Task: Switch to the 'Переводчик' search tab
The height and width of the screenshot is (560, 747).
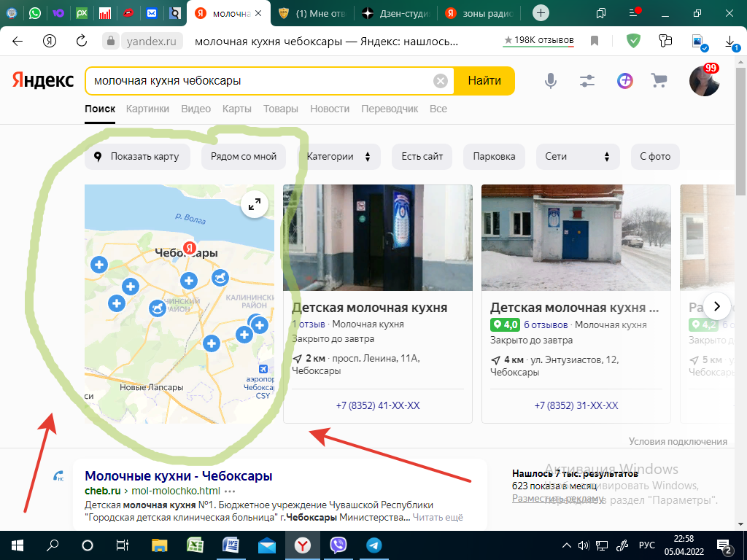Action: coord(390,109)
